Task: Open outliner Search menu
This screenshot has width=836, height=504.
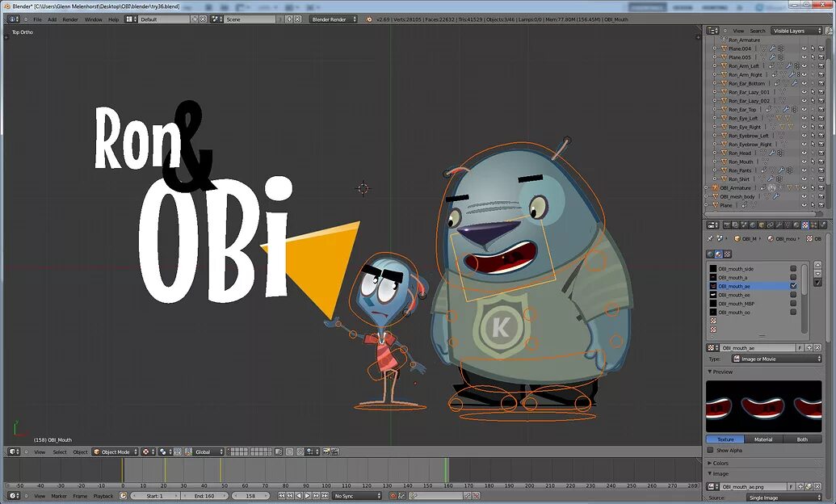Action: coord(757,31)
